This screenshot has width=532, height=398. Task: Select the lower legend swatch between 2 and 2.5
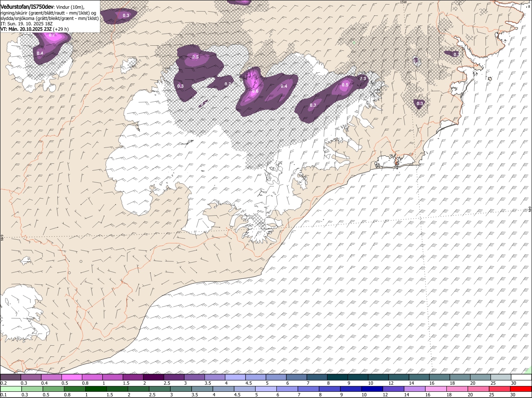[x=138, y=389]
